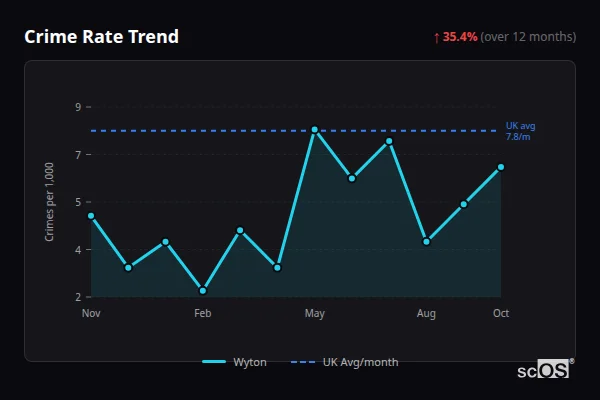The height and width of the screenshot is (400, 600).
Task: Select the February lowest data point
Action: (x=203, y=291)
